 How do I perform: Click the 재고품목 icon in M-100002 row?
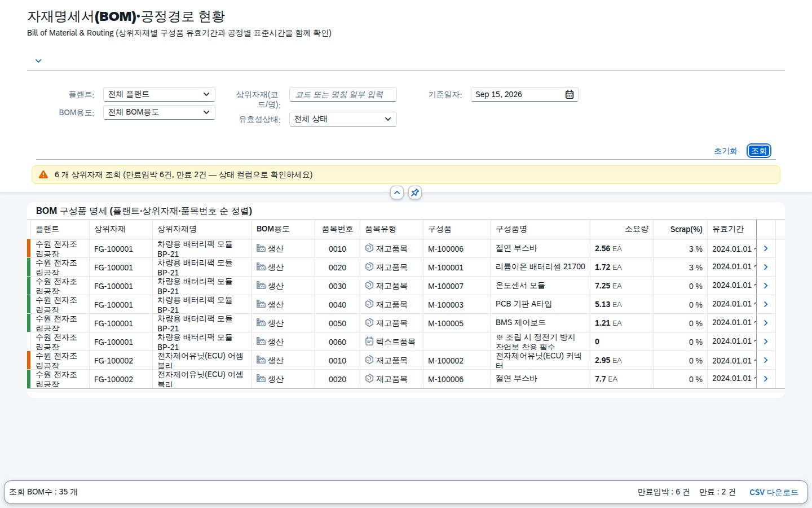(x=369, y=360)
